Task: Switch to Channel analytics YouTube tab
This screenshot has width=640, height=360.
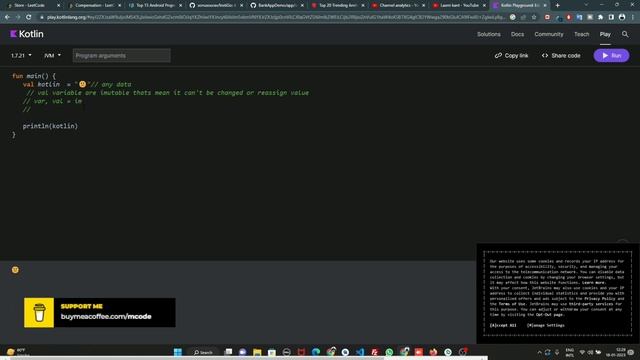Action: click(399, 5)
